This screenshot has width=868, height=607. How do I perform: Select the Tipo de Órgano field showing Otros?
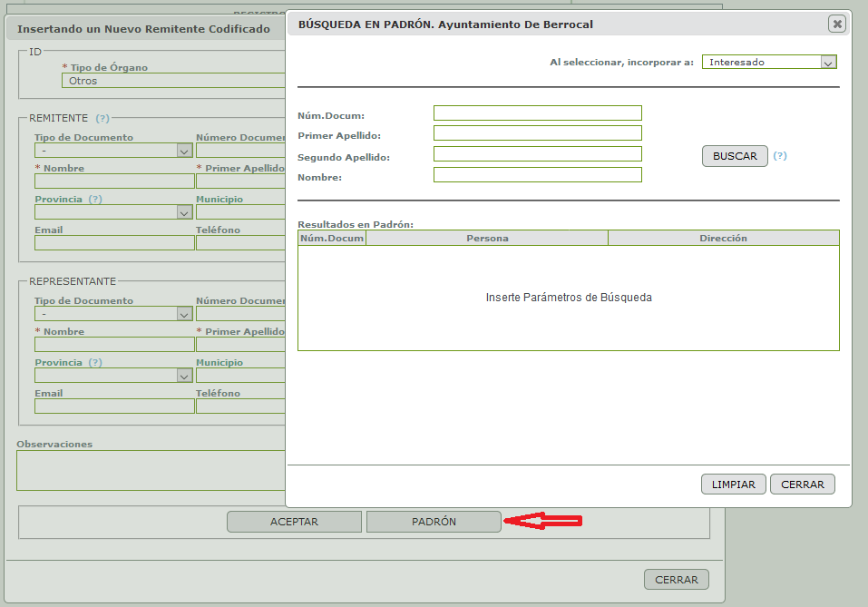click(x=173, y=81)
